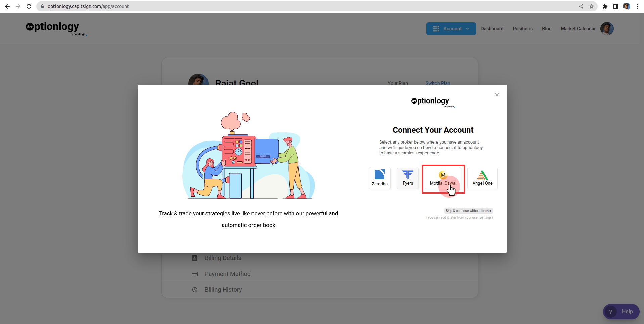Go to Dashboard in top navigation
Viewport: 644px width, 324px height.
pyautogui.click(x=492, y=29)
